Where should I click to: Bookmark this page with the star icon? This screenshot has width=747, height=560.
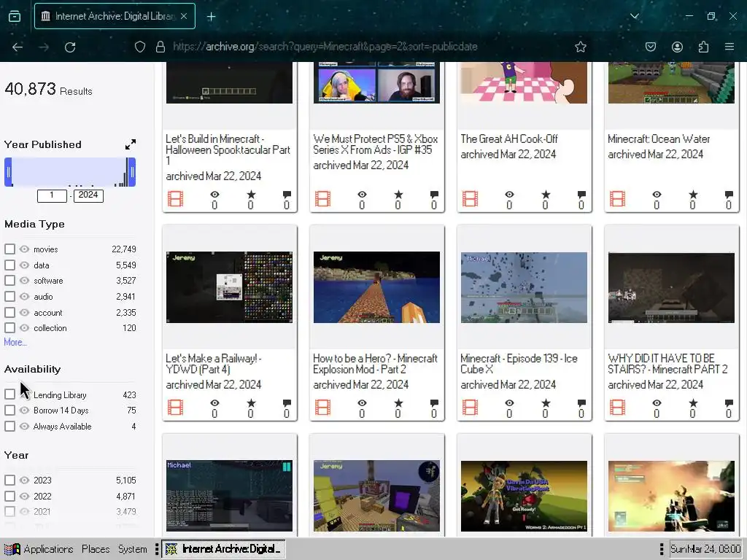tap(580, 47)
